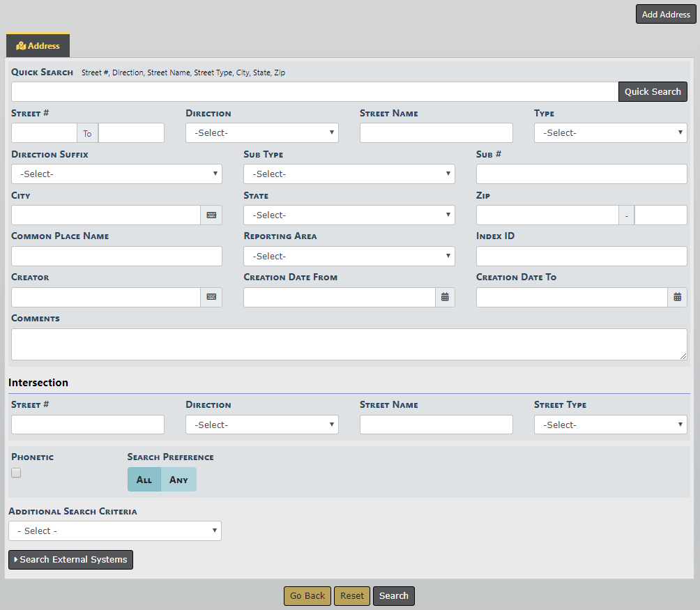Open the Creation Date From calendar picker
The image size is (700, 610).
[445, 297]
